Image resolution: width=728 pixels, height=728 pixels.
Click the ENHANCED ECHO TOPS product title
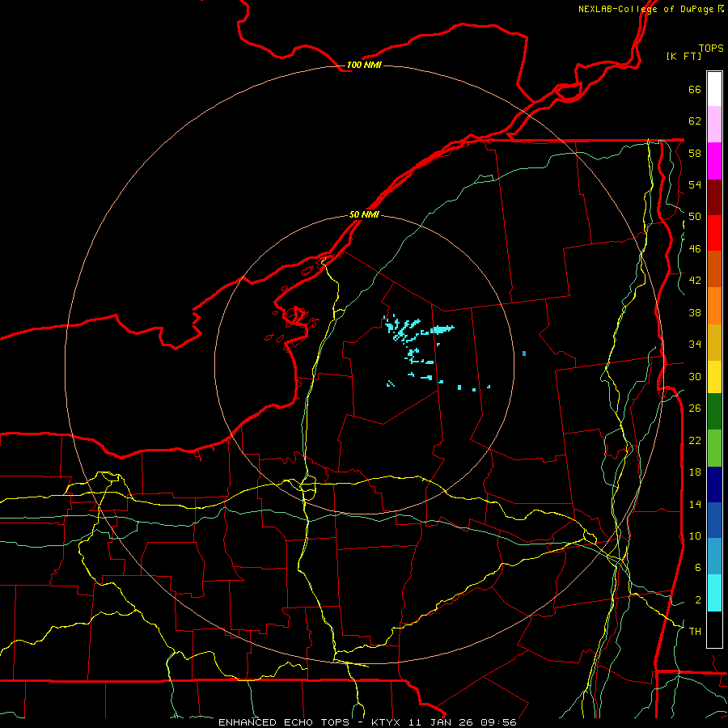click(284, 722)
